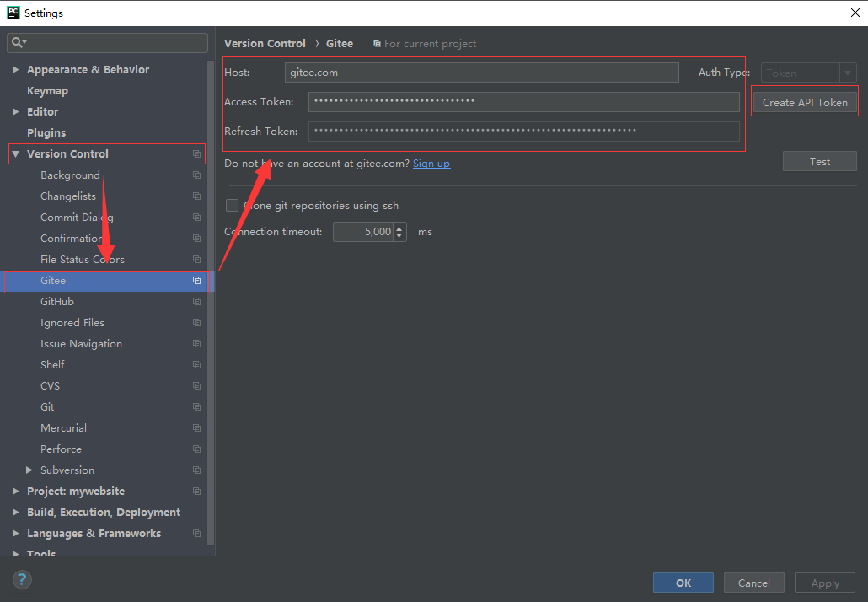Click the project icon on Shelf row
Viewport: 868px width, 602px height.
click(x=196, y=364)
